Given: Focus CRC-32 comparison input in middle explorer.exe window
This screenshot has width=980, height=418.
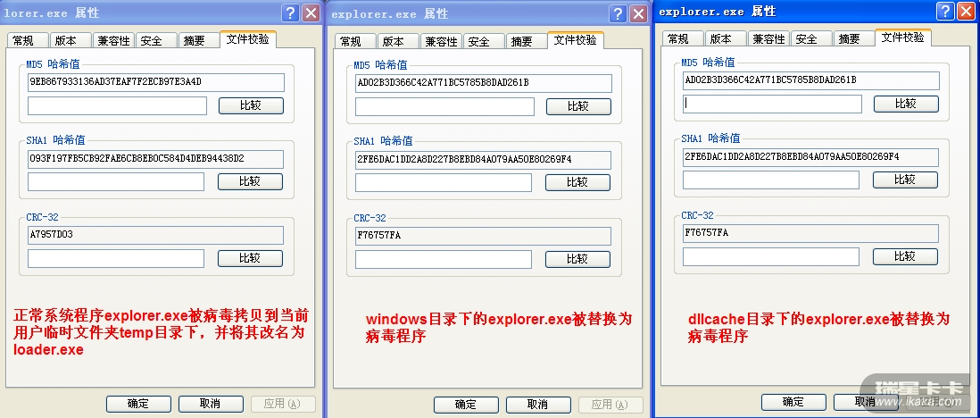Looking at the screenshot, I should tap(444, 260).
